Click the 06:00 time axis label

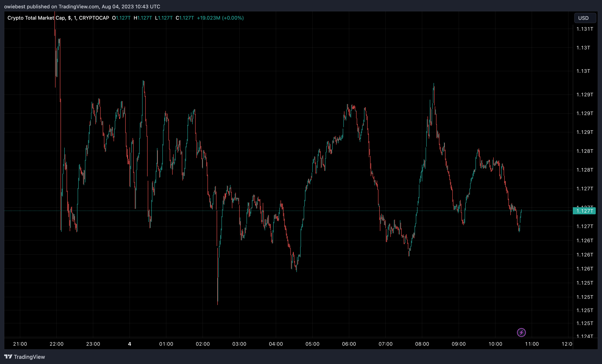349,344
